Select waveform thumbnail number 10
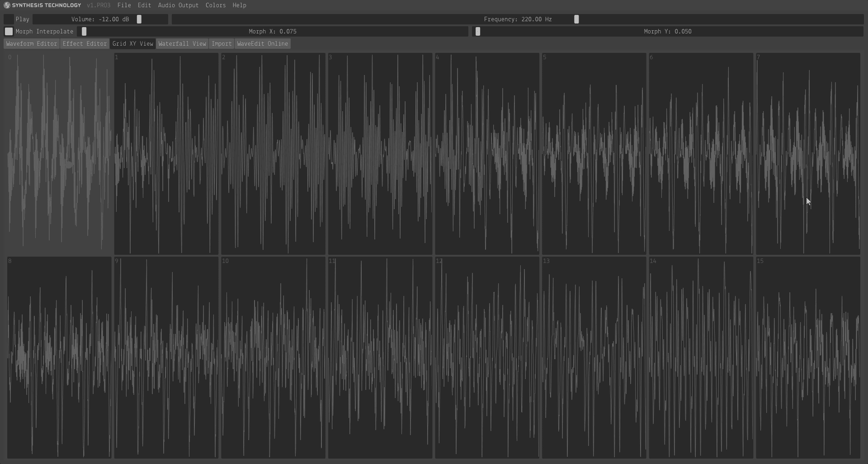868x464 pixels. pos(273,357)
